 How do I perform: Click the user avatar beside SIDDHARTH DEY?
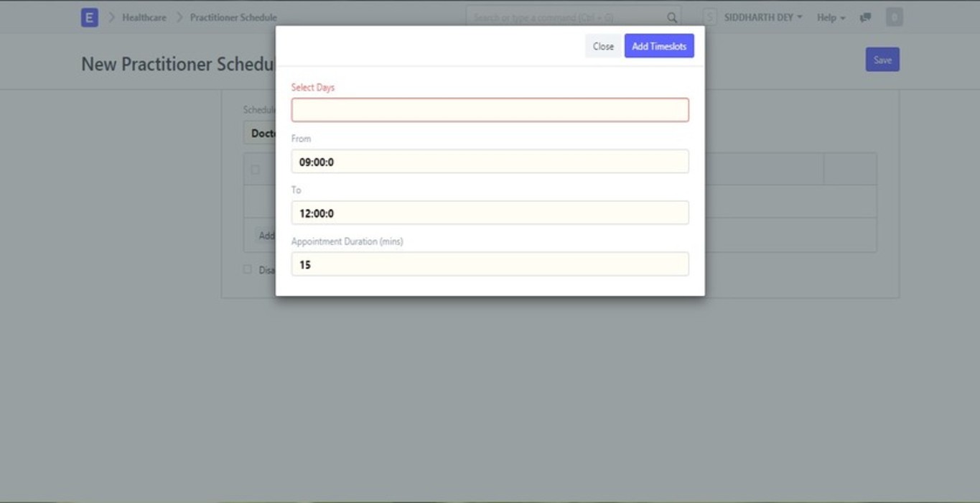(710, 17)
